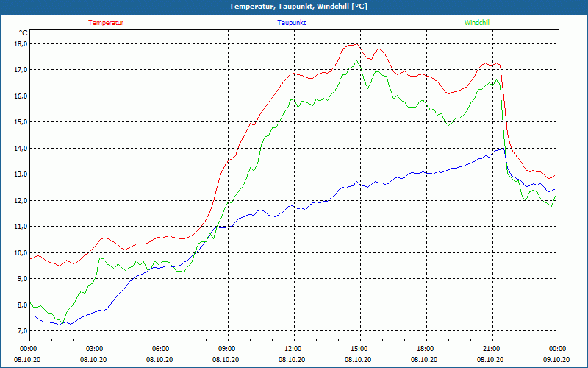Click the 09.10.20 date label
Viewport: 588px width, 368px height.
point(556,359)
